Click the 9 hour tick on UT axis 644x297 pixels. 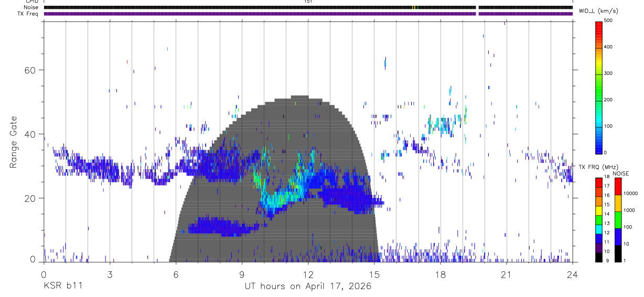pyautogui.click(x=242, y=274)
